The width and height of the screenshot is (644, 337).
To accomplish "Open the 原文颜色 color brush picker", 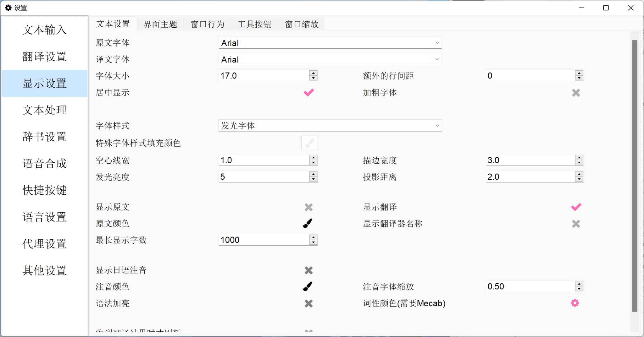I will click(x=307, y=223).
